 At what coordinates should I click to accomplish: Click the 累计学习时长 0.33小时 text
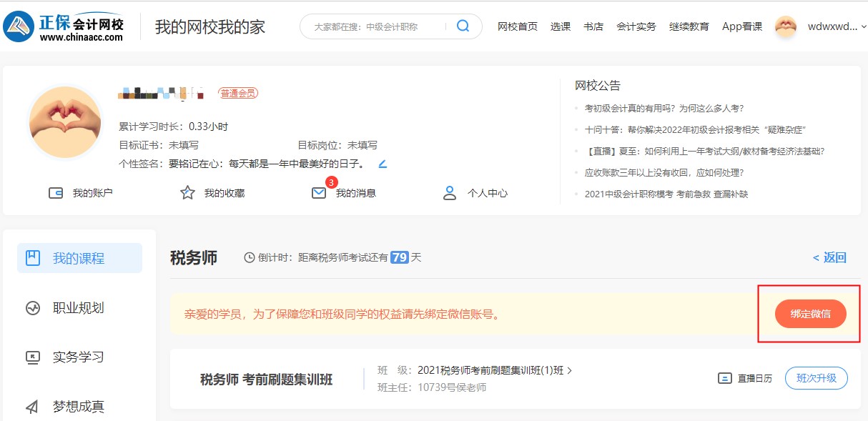174,127
